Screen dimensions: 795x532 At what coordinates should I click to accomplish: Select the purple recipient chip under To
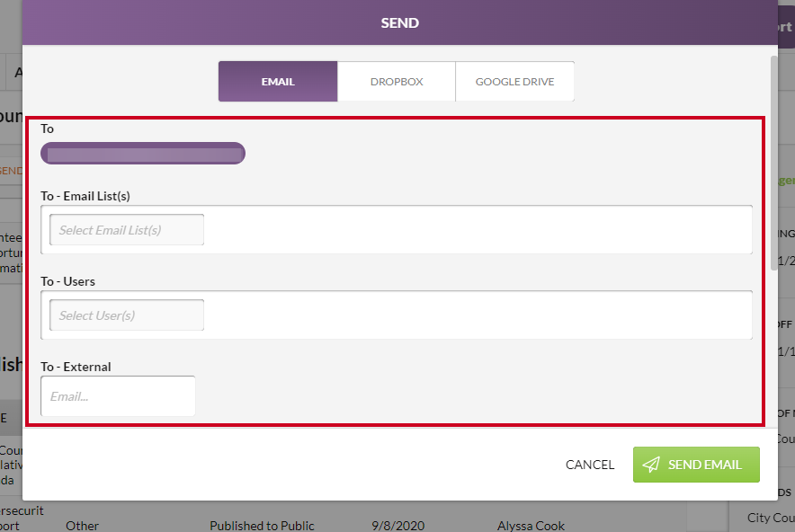click(143, 153)
